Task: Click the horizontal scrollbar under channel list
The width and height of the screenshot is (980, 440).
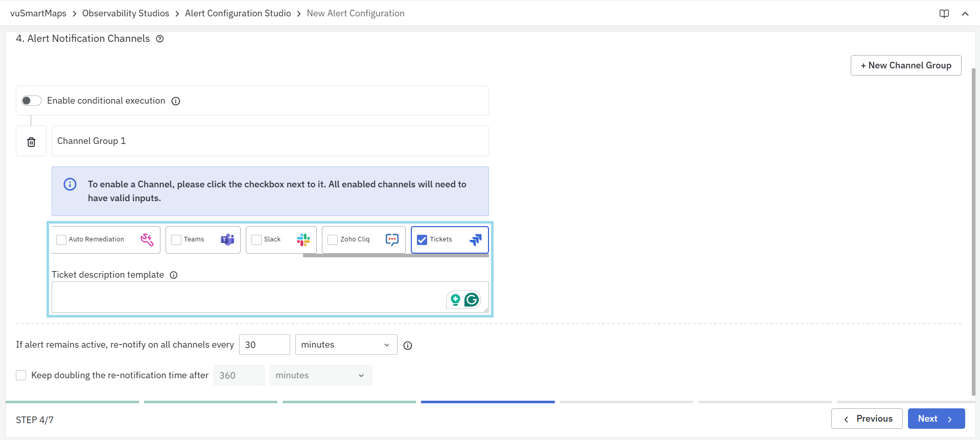Action: point(395,255)
